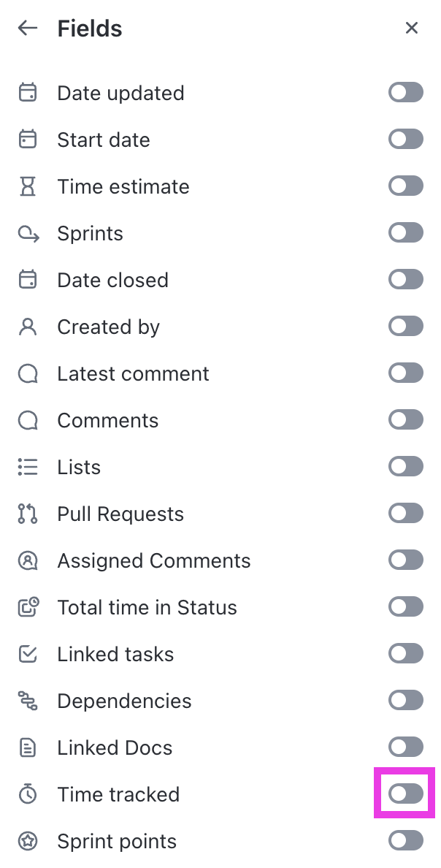Select the Total time in Status icon

tap(28, 607)
